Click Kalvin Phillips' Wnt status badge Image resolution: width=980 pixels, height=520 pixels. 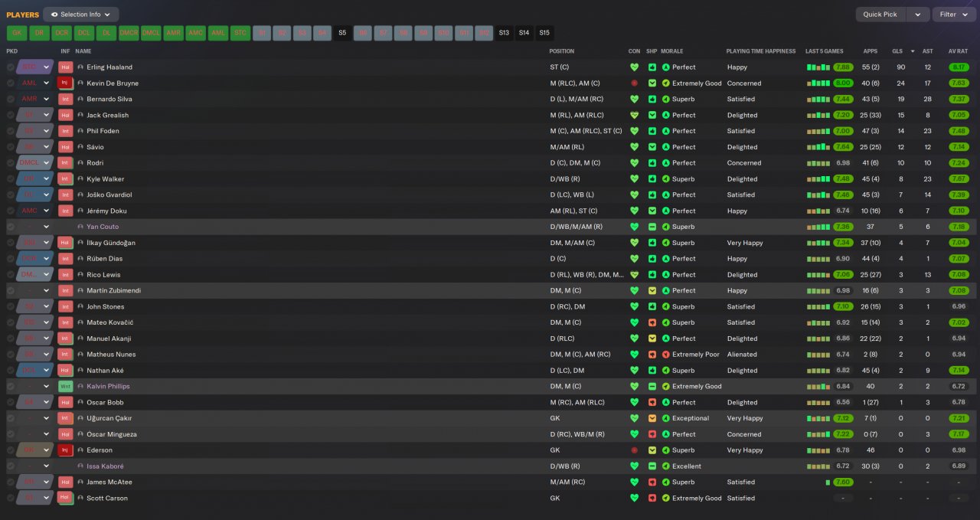(x=66, y=386)
